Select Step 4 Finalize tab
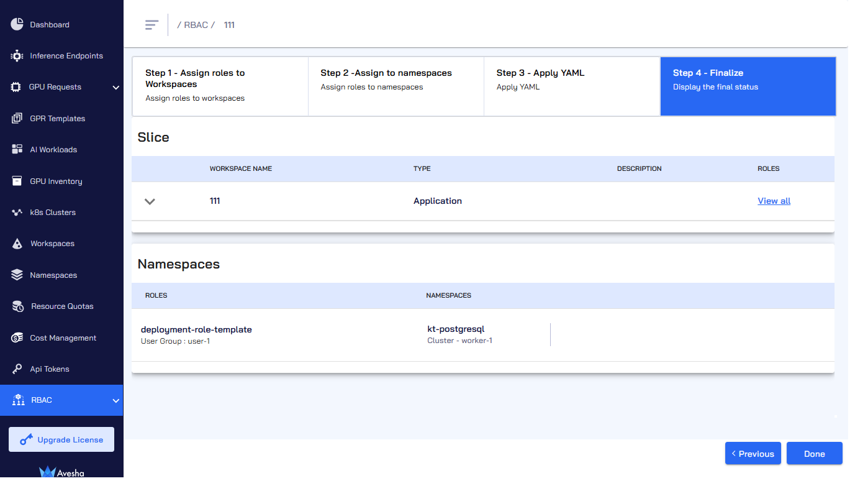 [x=748, y=86]
